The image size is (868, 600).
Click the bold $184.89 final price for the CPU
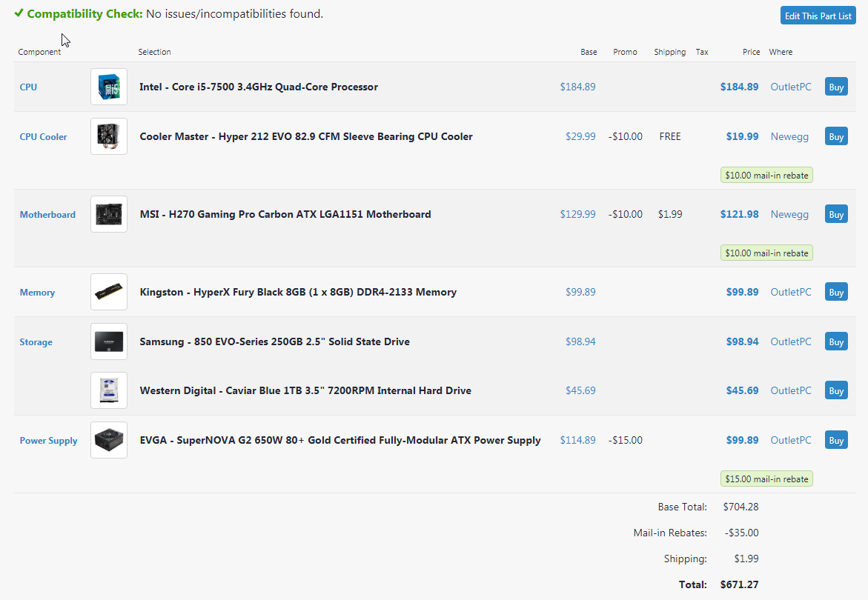pyautogui.click(x=740, y=87)
